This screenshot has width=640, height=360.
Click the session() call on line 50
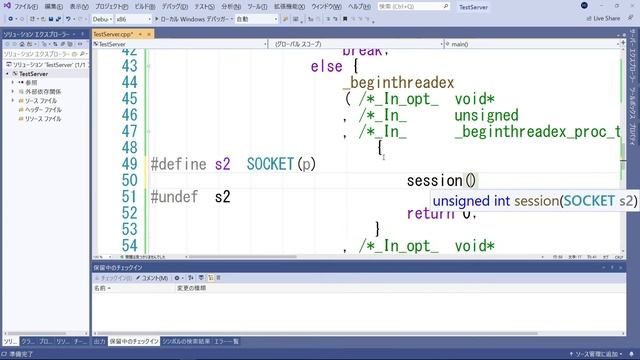(441, 180)
